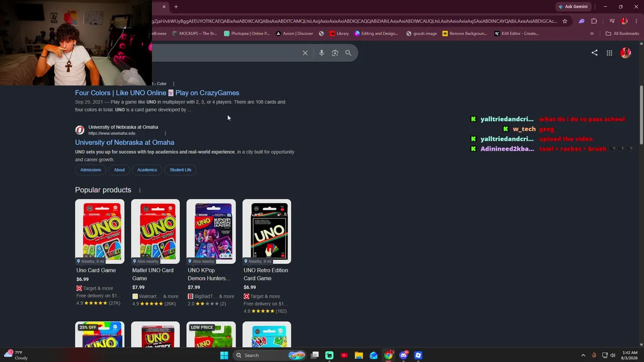Open UNO KPop Demon Hunters title link
The image size is (644, 362).
coord(209,275)
